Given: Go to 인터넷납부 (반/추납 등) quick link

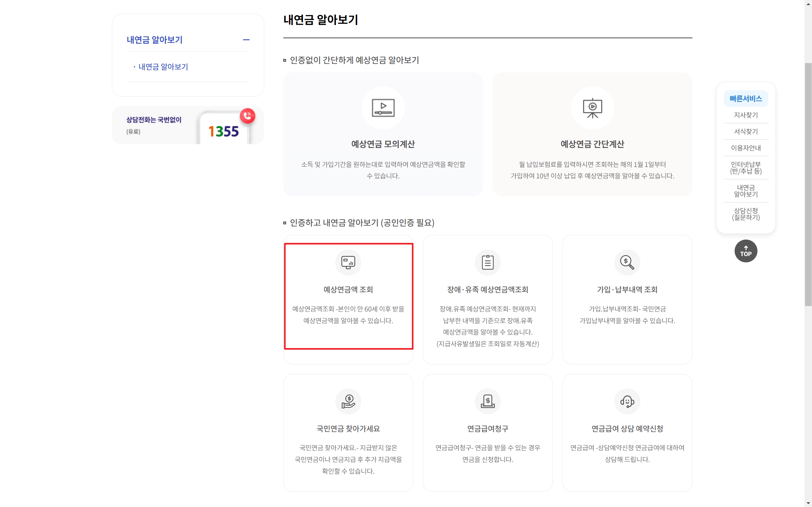Looking at the screenshot, I should click(x=746, y=168).
